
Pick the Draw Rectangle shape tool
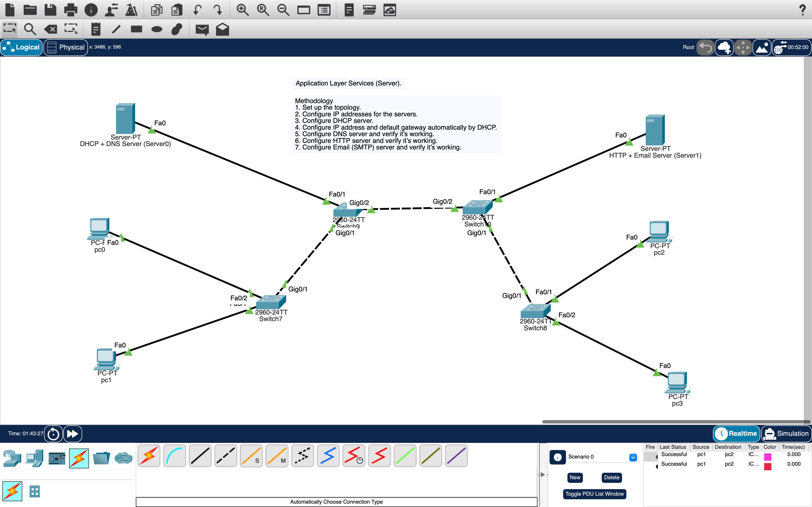(136, 29)
